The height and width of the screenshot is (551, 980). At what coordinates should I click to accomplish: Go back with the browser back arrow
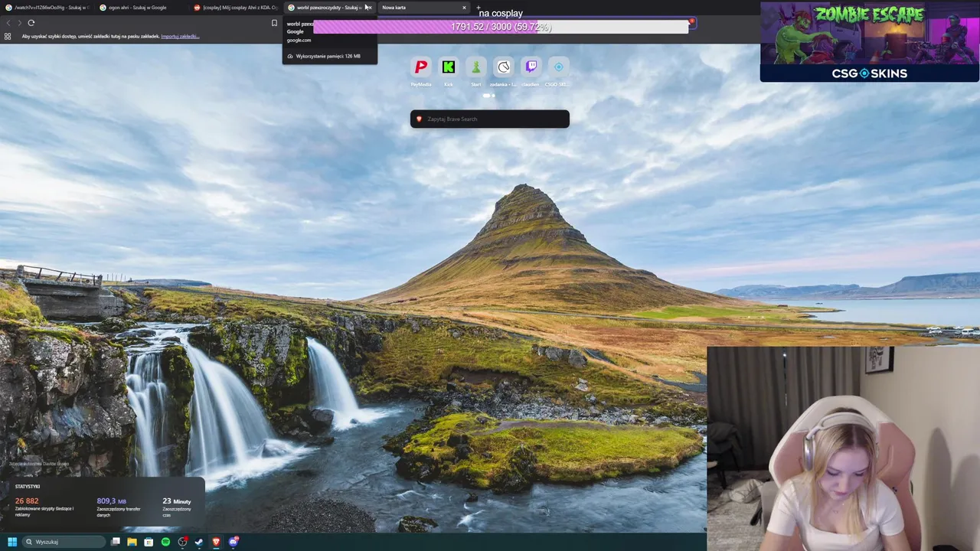(8, 23)
